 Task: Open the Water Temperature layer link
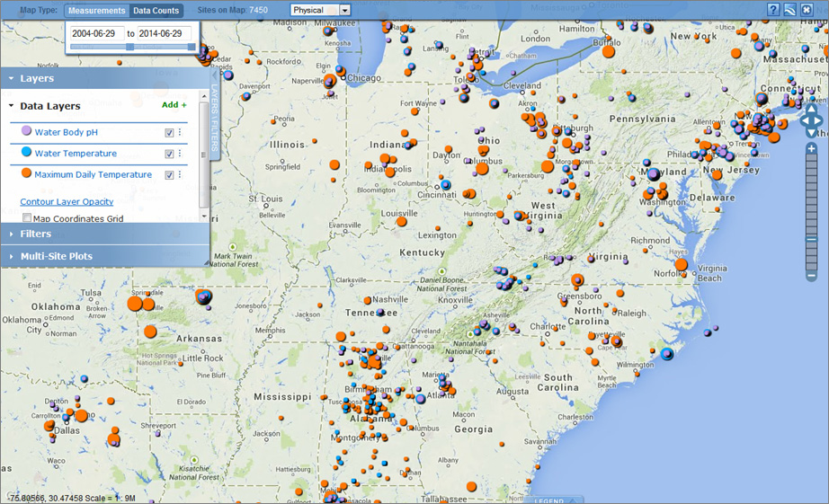(76, 154)
